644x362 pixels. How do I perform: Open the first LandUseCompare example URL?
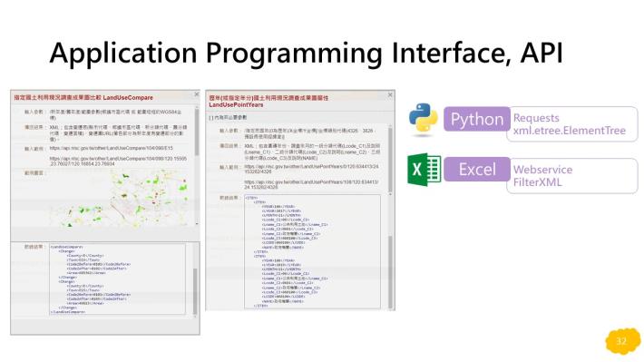coord(112,148)
